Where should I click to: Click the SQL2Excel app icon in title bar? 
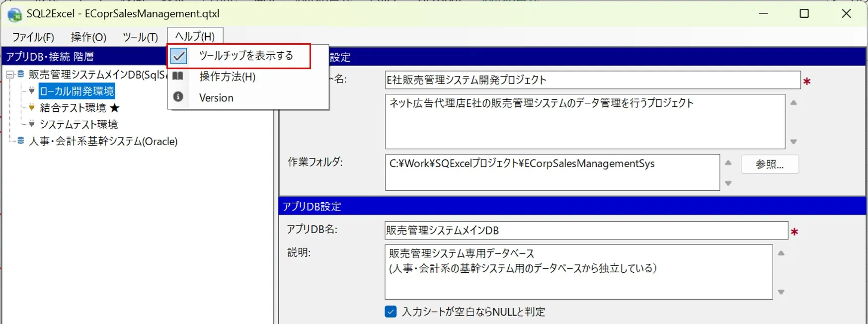(x=15, y=14)
